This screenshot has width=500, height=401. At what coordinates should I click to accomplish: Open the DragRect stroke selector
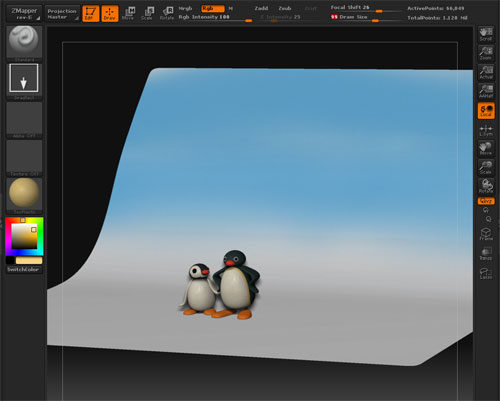pyautogui.click(x=24, y=81)
